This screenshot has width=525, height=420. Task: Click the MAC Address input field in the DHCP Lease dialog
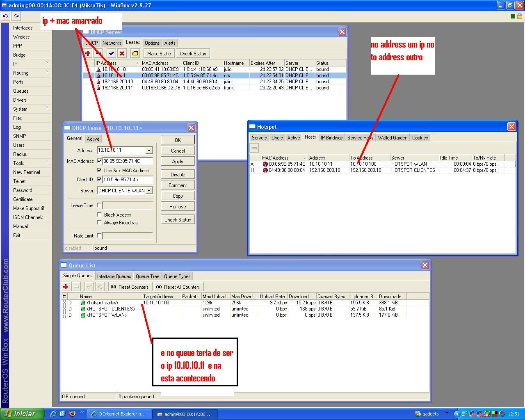(128, 161)
